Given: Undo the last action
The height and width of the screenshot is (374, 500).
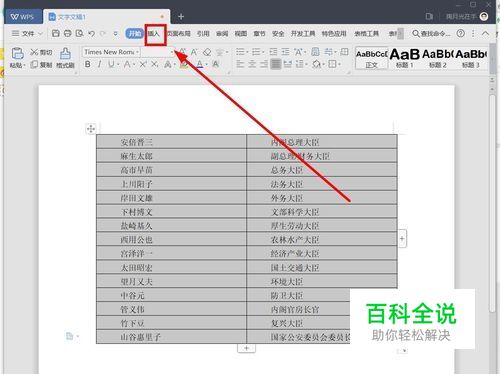Looking at the screenshot, I should pos(91,33).
